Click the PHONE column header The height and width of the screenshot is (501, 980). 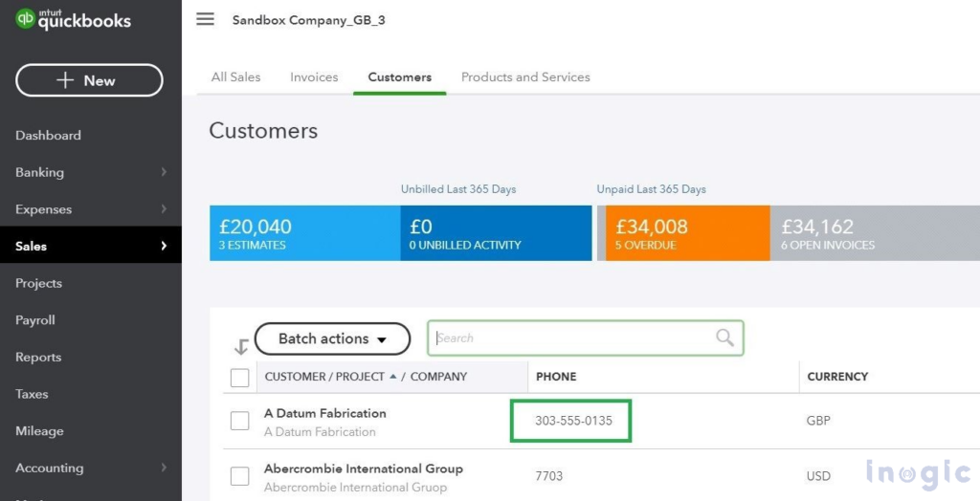coord(556,377)
